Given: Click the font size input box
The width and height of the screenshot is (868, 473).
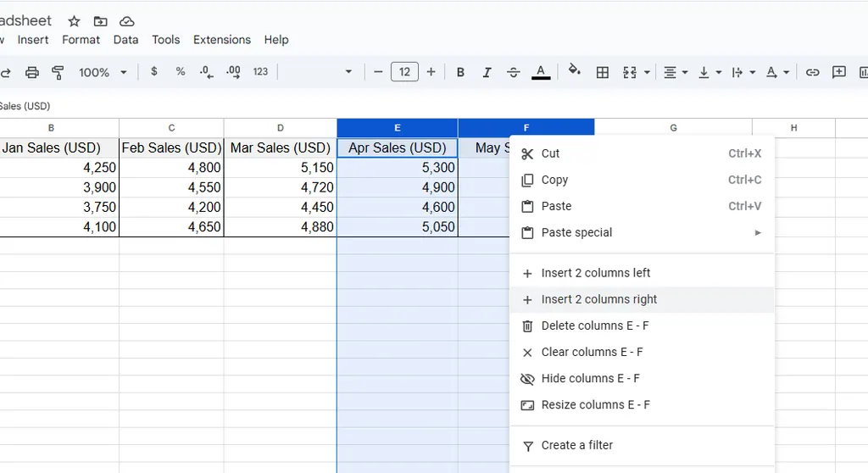Looking at the screenshot, I should pyautogui.click(x=404, y=72).
